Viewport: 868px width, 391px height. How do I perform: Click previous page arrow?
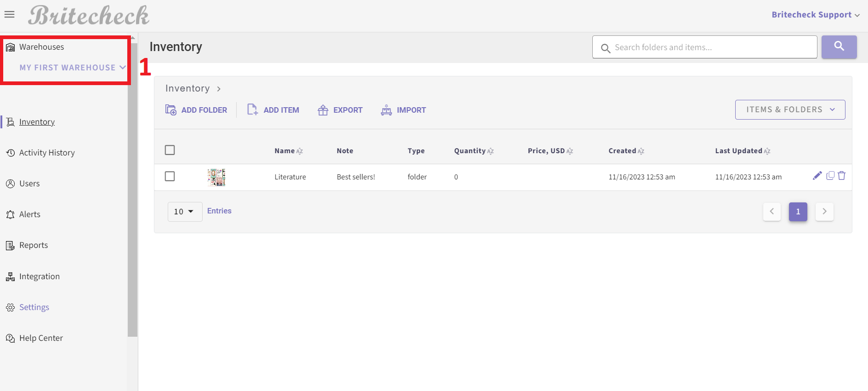pyautogui.click(x=772, y=212)
